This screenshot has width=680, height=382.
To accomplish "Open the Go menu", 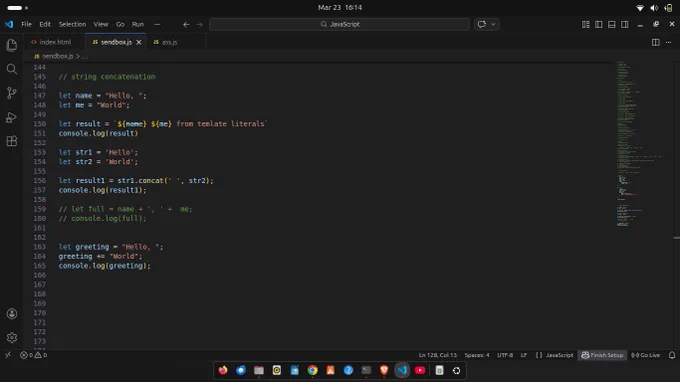I will tap(120, 24).
